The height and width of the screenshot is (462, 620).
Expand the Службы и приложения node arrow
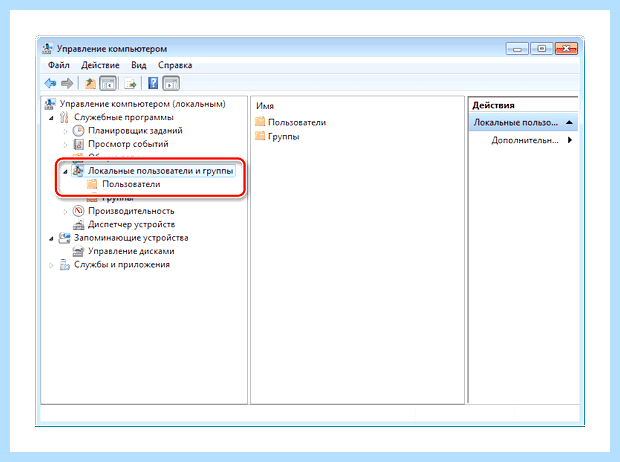pos(51,265)
